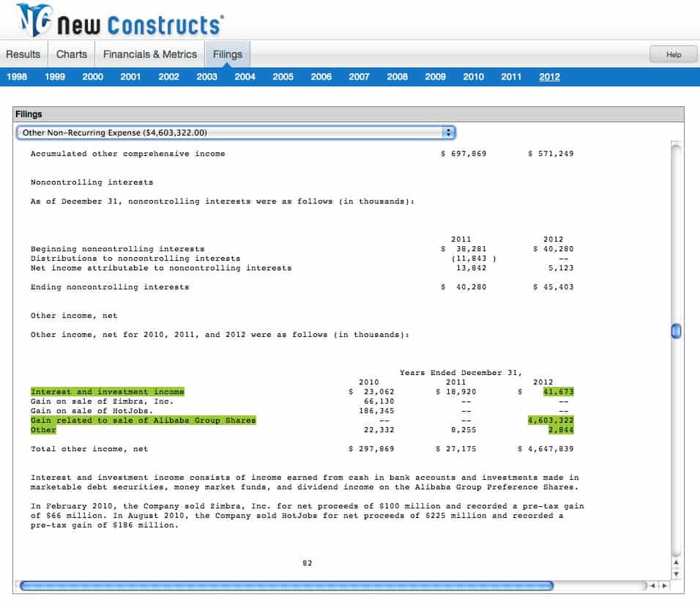
Task: Click the 2010 total $ 297,869
Action: pyautogui.click(x=371, y=449)
